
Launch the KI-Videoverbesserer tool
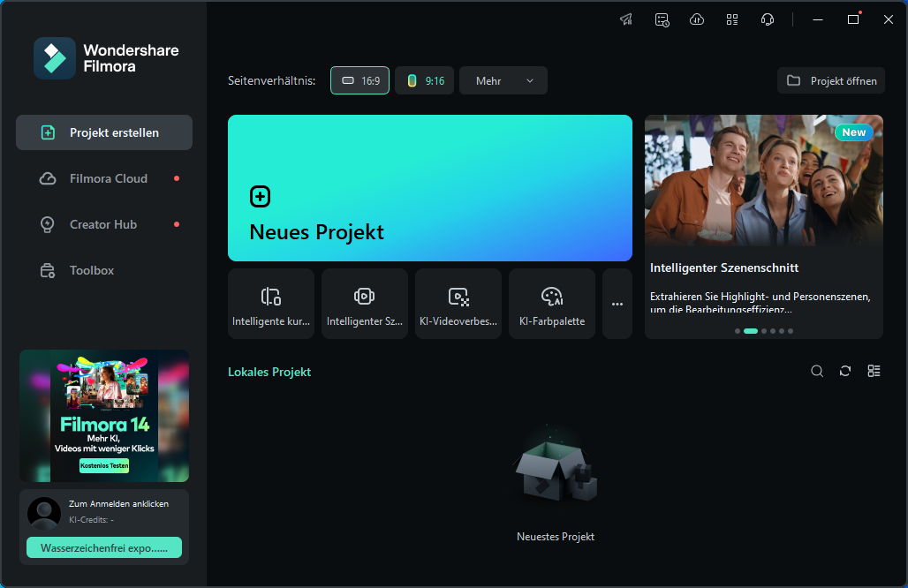point(458,304)
